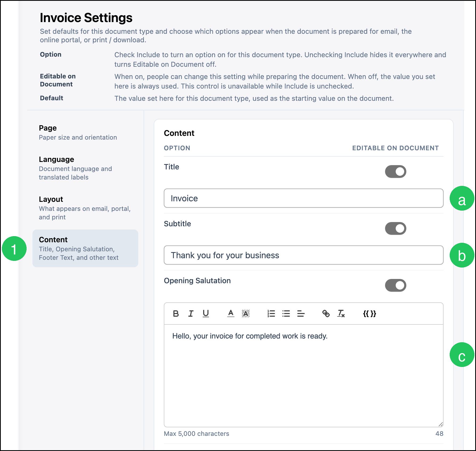Toggle Editable on Document for Opening Salutation
Screen dimensions: 476x451
pyautogui.click(x=396, y=285)
